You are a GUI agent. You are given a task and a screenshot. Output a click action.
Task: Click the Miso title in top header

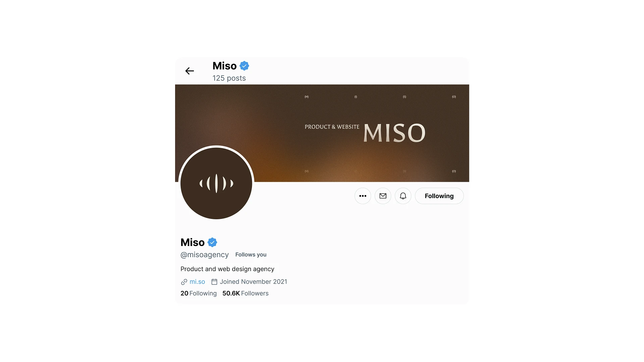225,66
